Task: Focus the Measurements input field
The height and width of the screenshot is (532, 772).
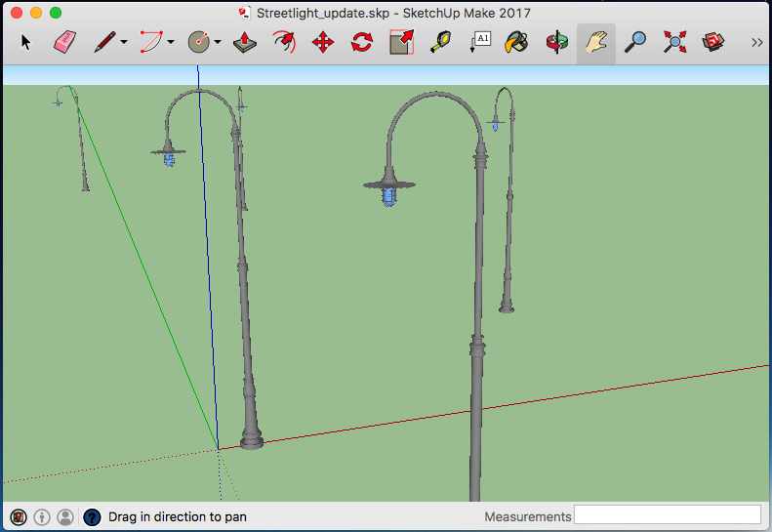Action: coord(668,515)
